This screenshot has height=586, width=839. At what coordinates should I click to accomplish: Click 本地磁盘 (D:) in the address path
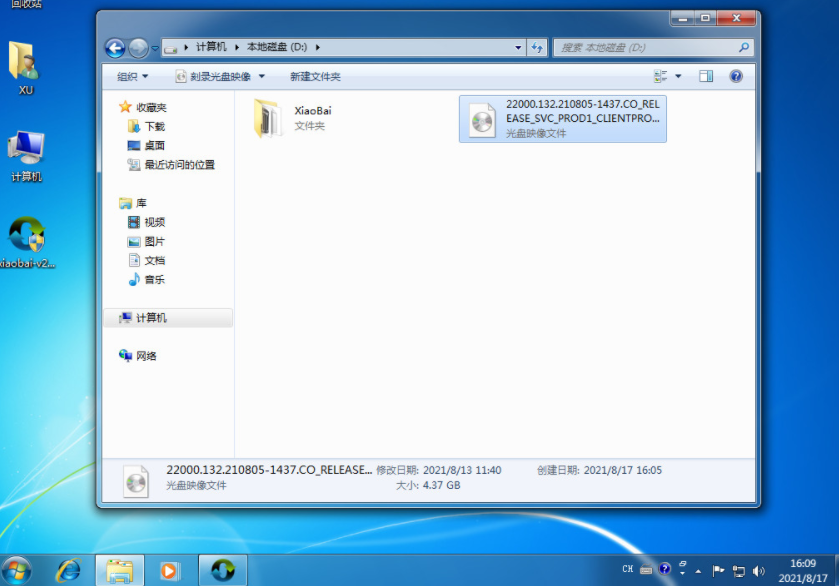point(278,47)
